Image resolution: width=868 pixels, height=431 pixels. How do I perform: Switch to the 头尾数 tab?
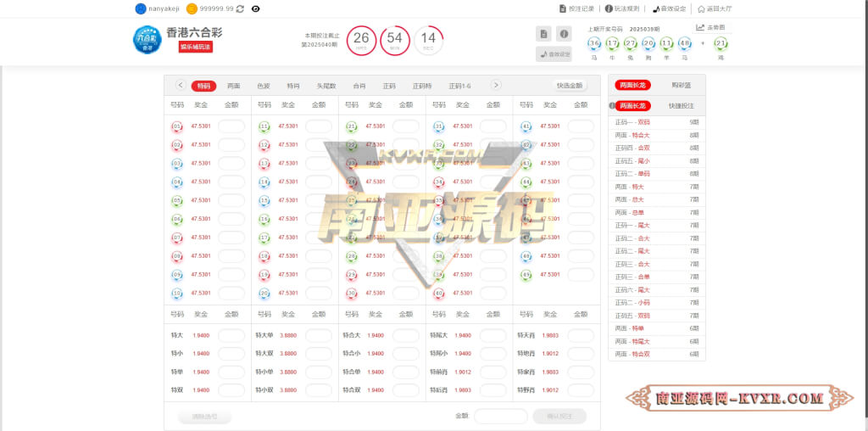(326, 86)
